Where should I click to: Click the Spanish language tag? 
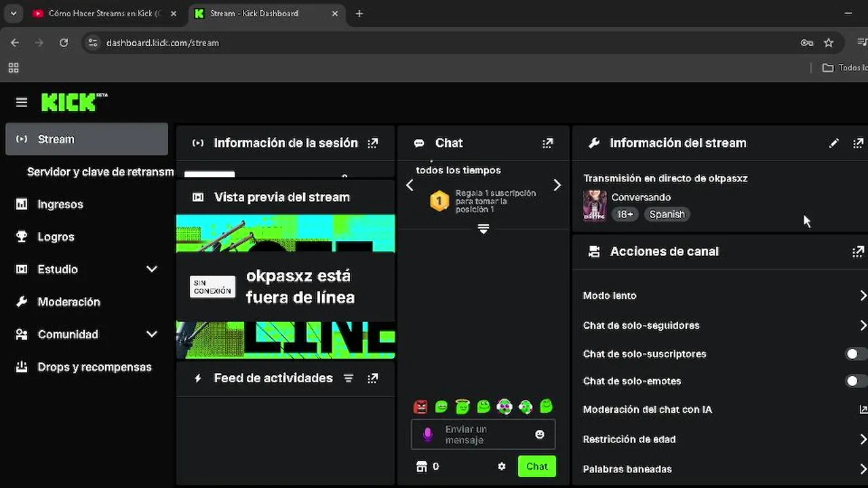pos(667,214)
